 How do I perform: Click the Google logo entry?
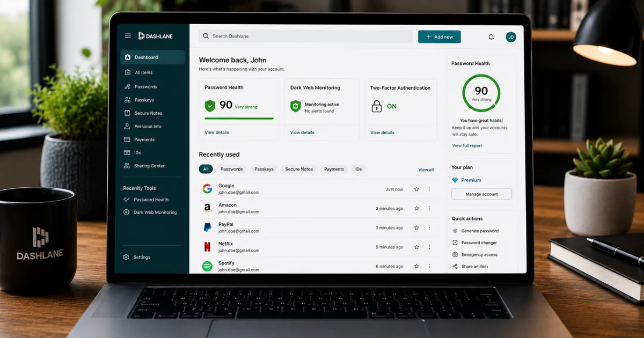pos(207,189)
